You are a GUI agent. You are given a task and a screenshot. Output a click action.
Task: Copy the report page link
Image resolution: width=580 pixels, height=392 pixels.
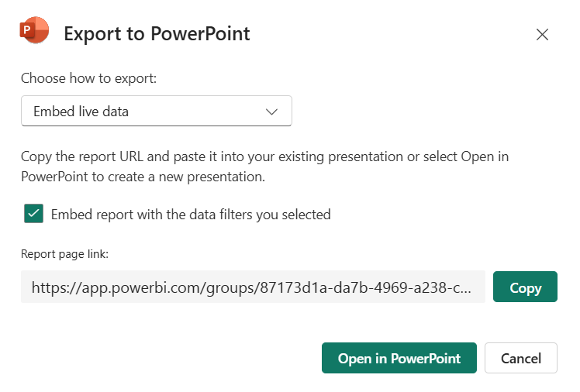pyautogui.click(x=525, y=287)
